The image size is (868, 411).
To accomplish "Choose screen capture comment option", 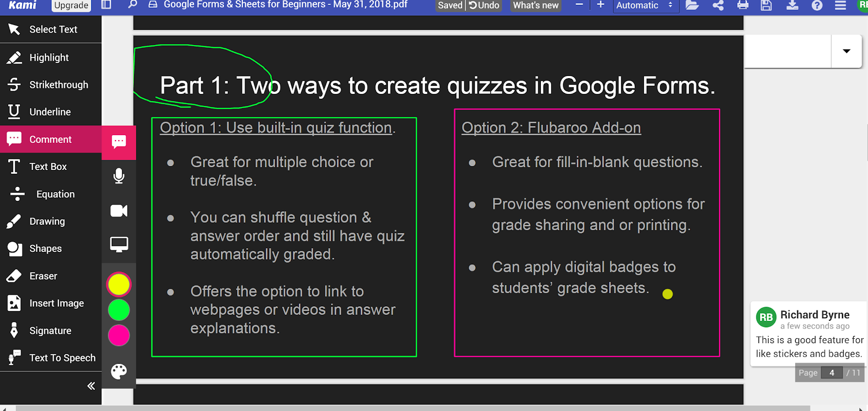I will [x=119, y=245].
